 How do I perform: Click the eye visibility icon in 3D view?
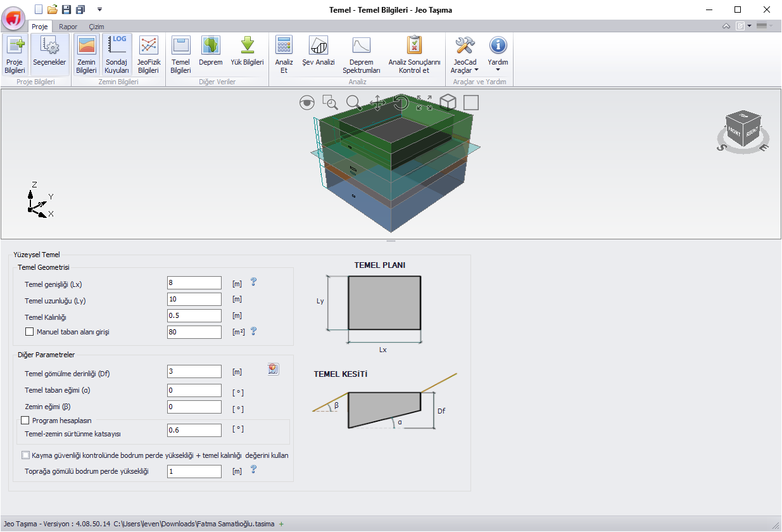[307, 103]
